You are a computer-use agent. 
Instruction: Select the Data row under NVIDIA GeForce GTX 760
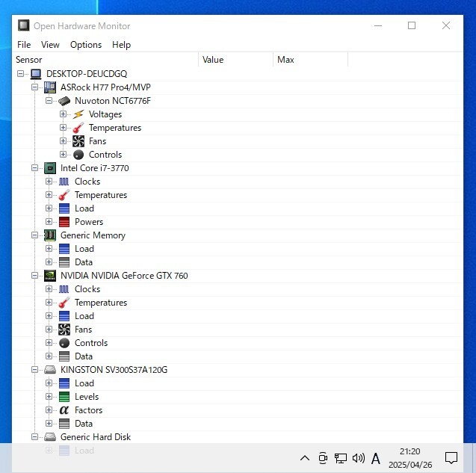[x=238, y=356]
